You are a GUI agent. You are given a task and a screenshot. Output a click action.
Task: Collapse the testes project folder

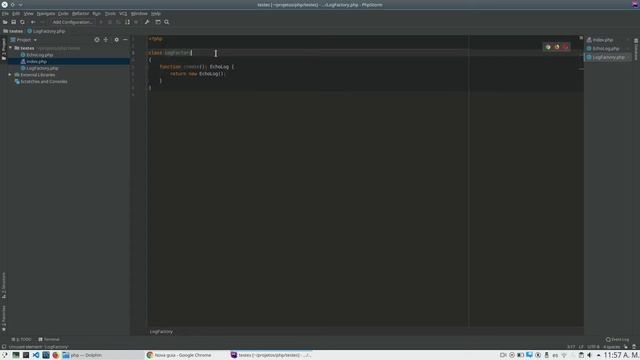tap(10, 48)
